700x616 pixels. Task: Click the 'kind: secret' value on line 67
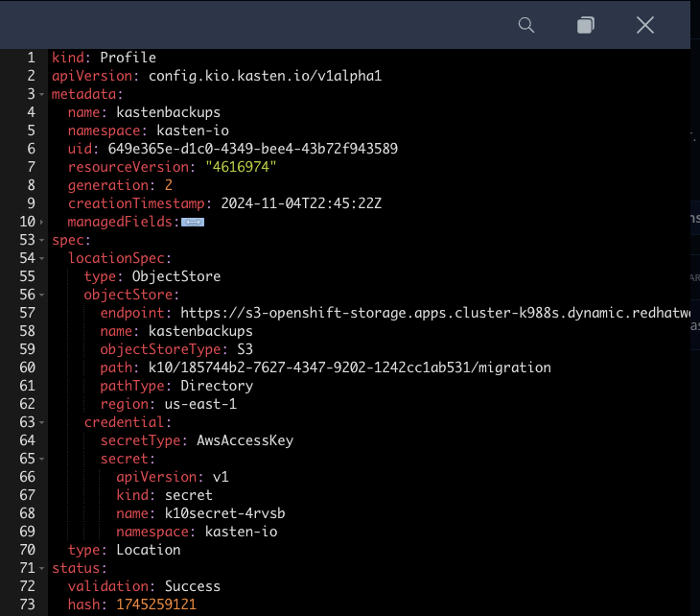coord(188,495)
